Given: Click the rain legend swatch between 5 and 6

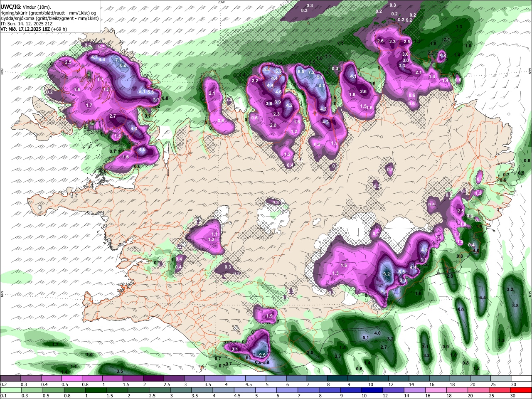Looking at the screenshot, I should click(x=266, y=390).
